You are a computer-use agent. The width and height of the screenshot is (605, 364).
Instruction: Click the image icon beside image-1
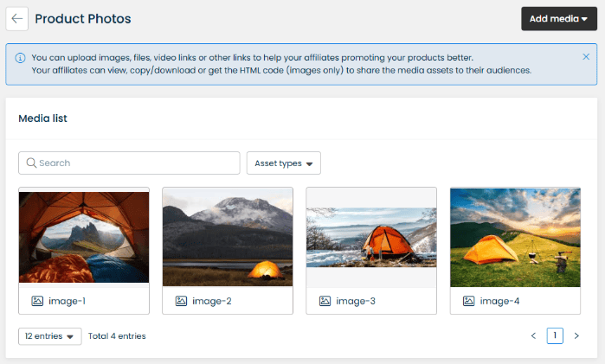pyautogui.click(x=37, y=301)
